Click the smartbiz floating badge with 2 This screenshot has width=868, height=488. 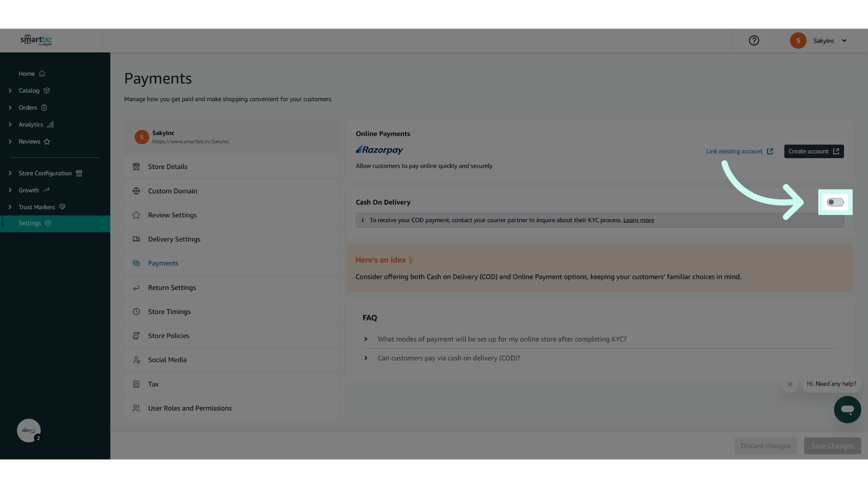click(29, 430)
